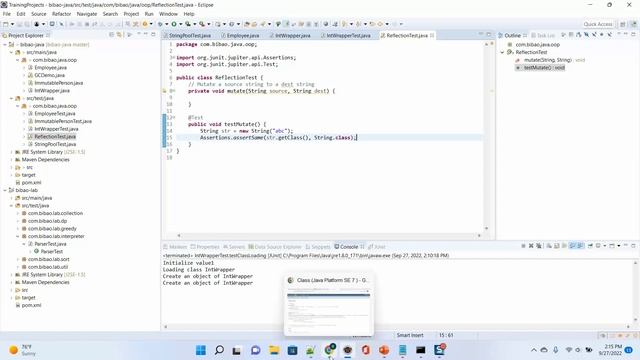
Task: Open the JUnit view tab
Action: click(x=377, y=247)
